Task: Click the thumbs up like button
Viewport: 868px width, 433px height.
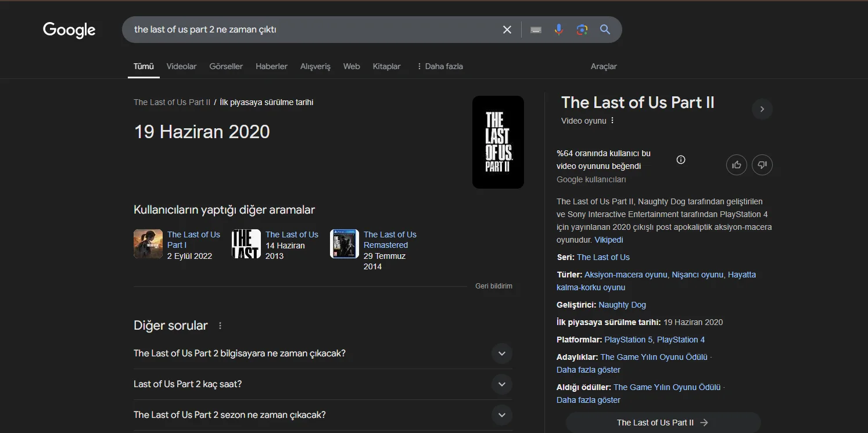Action: (x=737, y=165)
